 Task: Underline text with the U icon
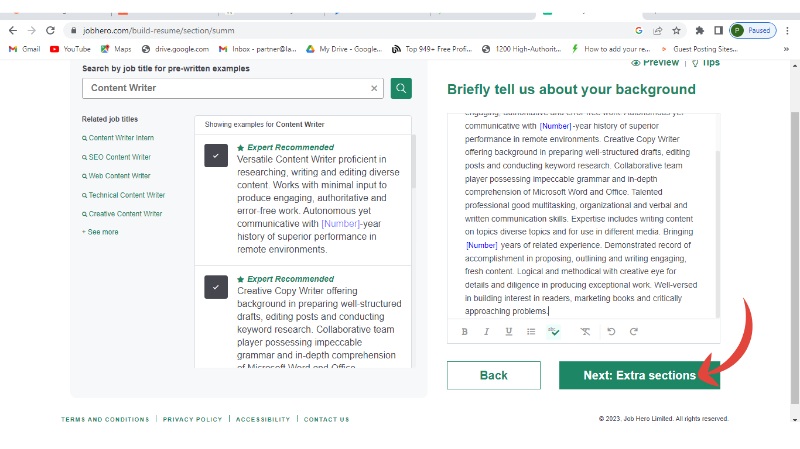pyautogui.click(x=508, y=332)
